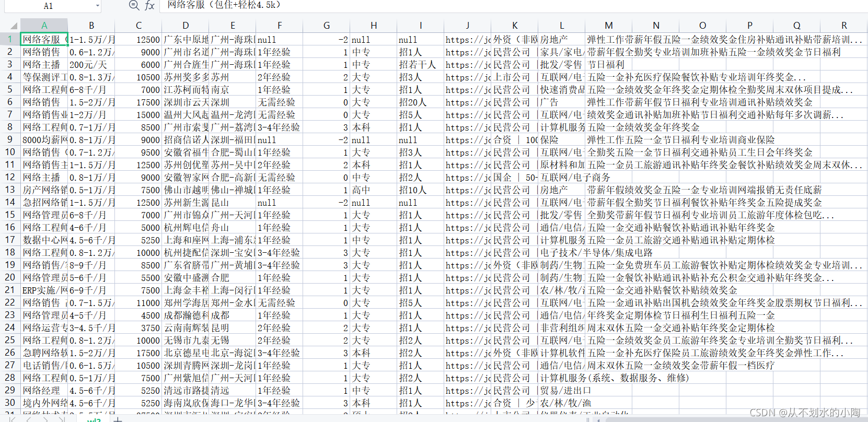This screenshot has width=868, height=422.
Task: Select the cell with value 6000
Action: tap(138, 64)
